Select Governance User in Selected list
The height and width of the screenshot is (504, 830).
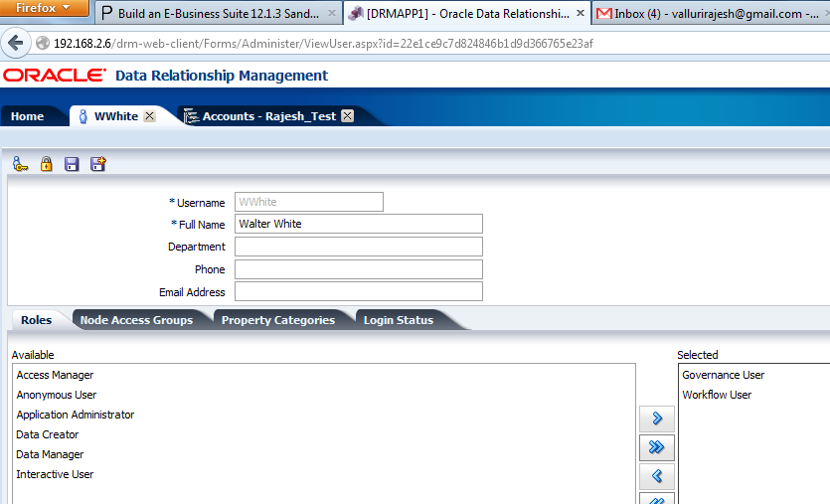click(x=723, y=375)
